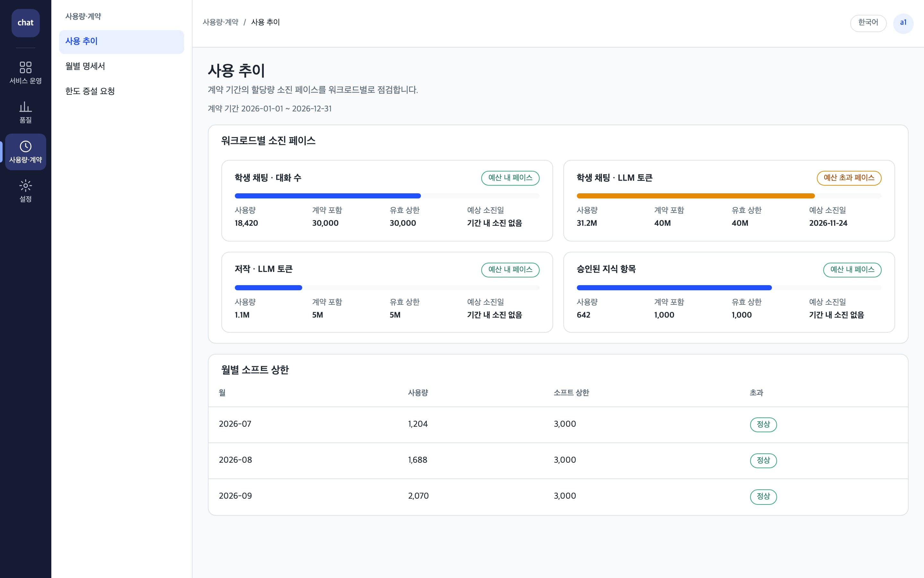Screen dimensions: 924x578
Task: Click usage value 1,204
Action: [418, 424]
